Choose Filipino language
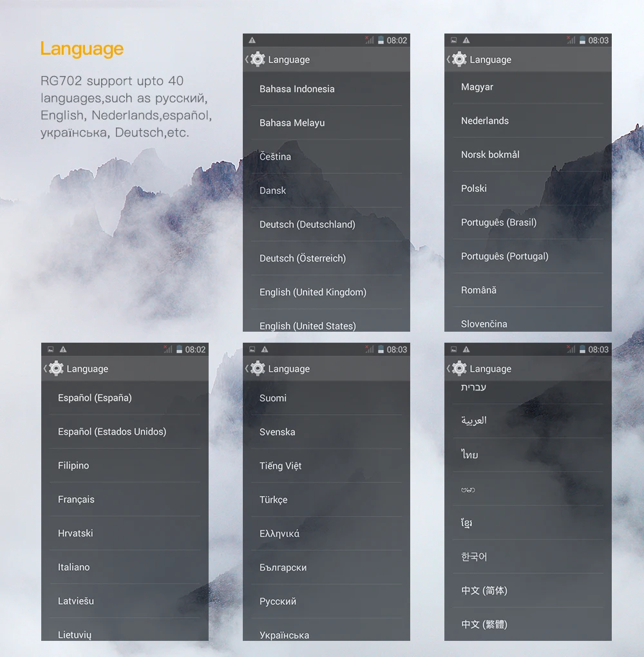This screenshot has width=644, height=657. (125, 466)
